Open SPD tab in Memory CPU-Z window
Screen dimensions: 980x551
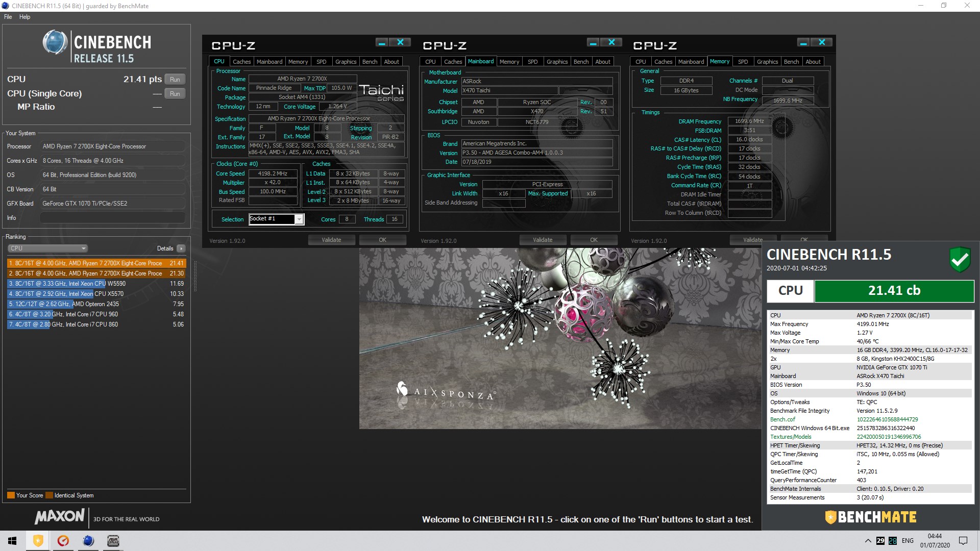point(743,62)
